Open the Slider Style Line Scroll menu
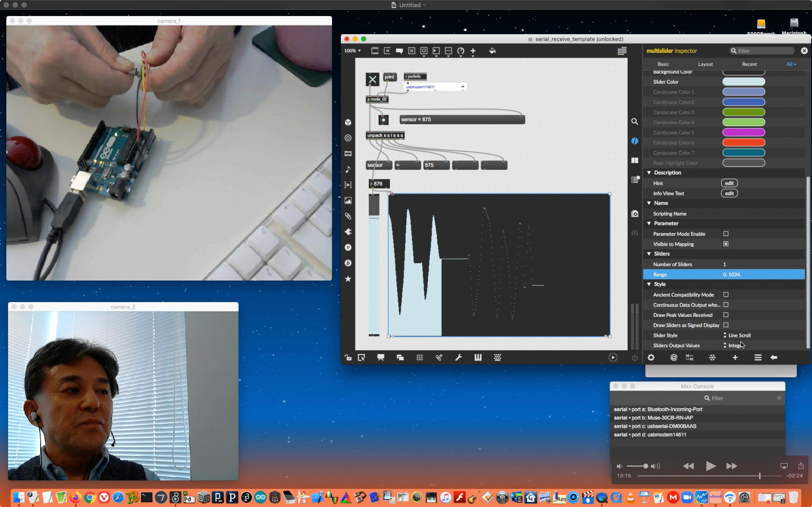Viewport: 812px width, 507px height. click(x=739, y=336)
